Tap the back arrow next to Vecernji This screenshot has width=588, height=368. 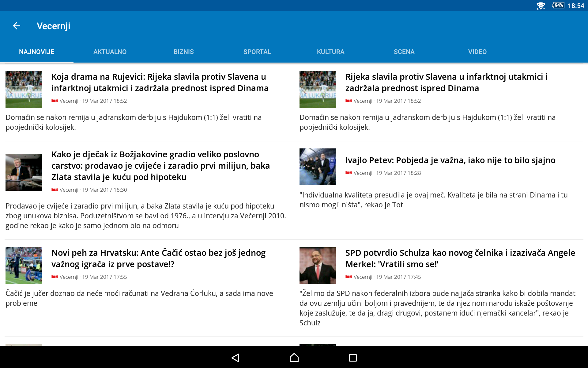(x=17, y=26)
